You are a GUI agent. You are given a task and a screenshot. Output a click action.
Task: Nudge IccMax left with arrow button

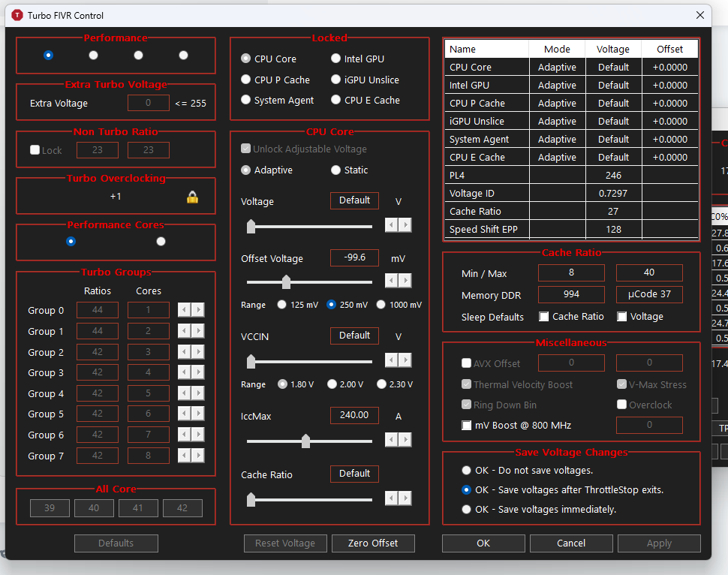click(391, 439)
